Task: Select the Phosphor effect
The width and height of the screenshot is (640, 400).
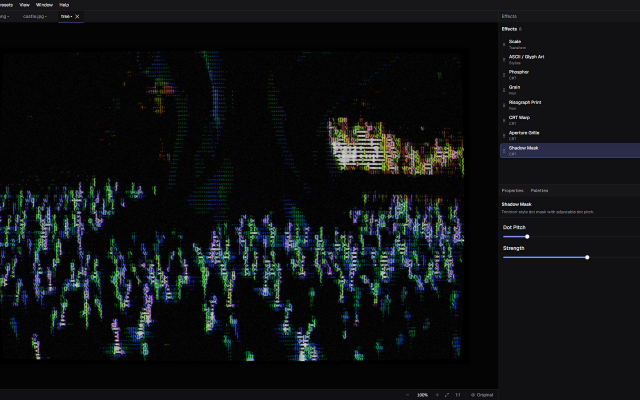Action: (570, 75)
